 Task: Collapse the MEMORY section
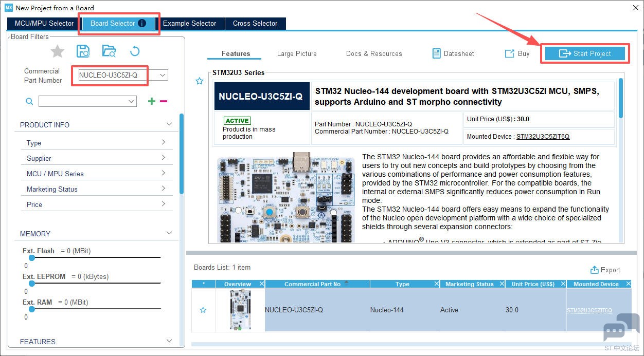169,233
